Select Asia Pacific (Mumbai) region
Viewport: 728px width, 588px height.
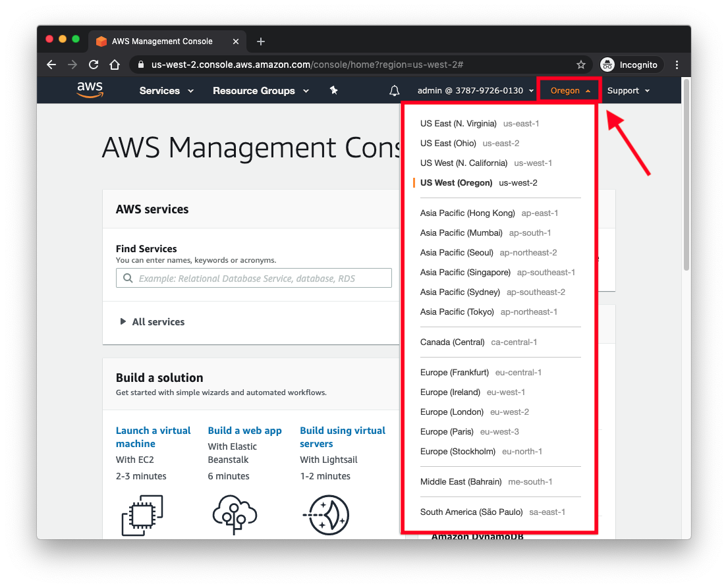coord(485,233)
